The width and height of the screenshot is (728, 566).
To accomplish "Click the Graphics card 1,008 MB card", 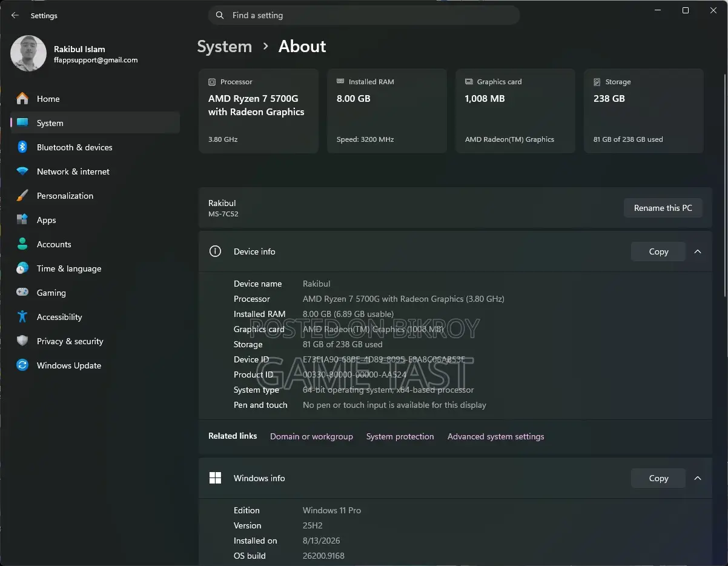I will (x=515, y=111).
